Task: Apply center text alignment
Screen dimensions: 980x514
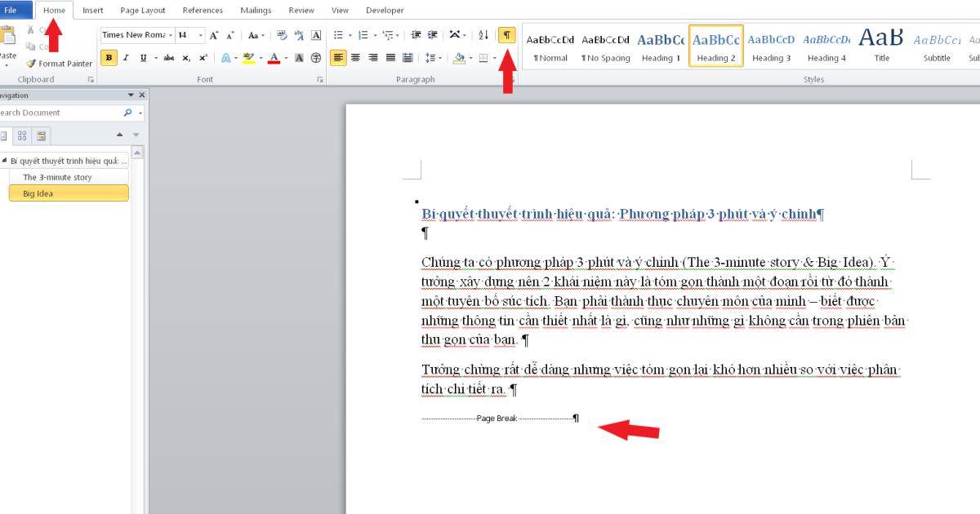Action: tap(355, 58)
